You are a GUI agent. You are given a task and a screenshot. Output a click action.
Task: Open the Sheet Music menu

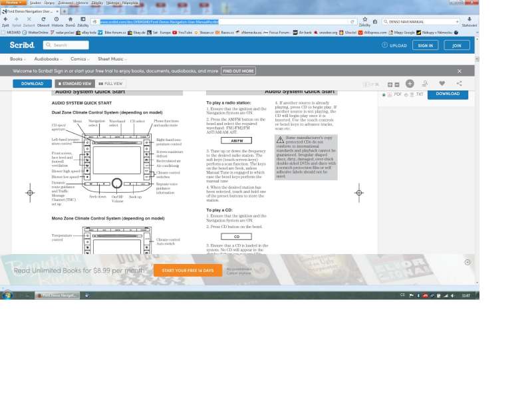(x=110, y=59)
